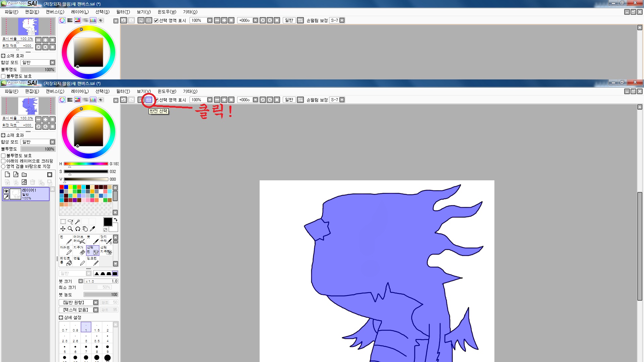Expand the 상세 설정 section
This screenshot has width=644, height=362.
click(61, 318)
